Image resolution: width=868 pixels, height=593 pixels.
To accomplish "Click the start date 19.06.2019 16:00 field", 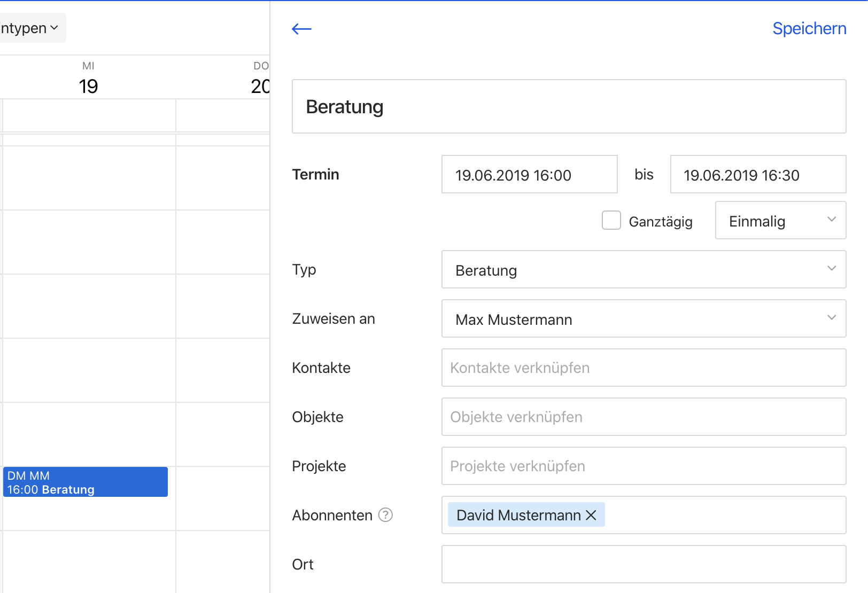I will pyautogui.click(x=529, y=175).
